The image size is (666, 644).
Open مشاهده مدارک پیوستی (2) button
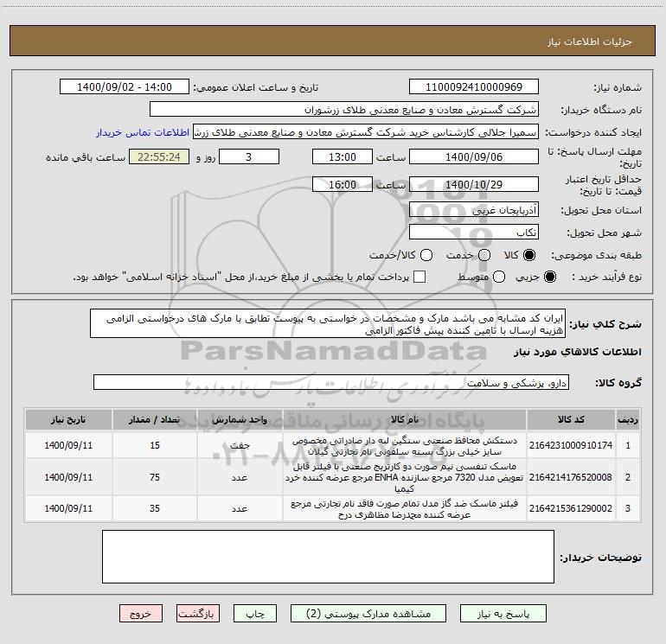coord(368,614)
